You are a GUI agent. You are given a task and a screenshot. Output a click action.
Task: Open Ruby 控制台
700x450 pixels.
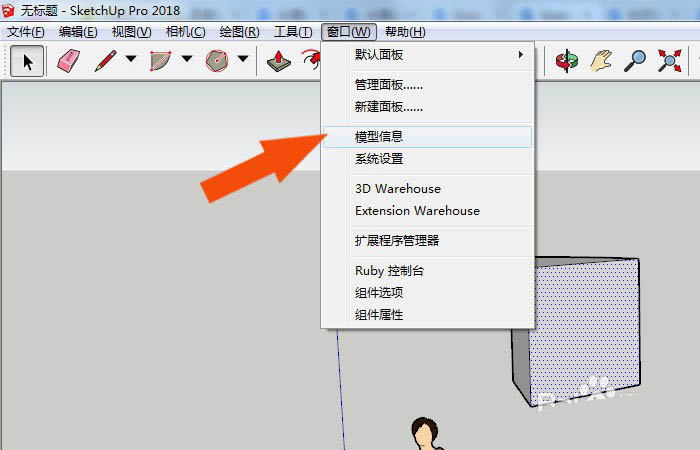point(428,271)
